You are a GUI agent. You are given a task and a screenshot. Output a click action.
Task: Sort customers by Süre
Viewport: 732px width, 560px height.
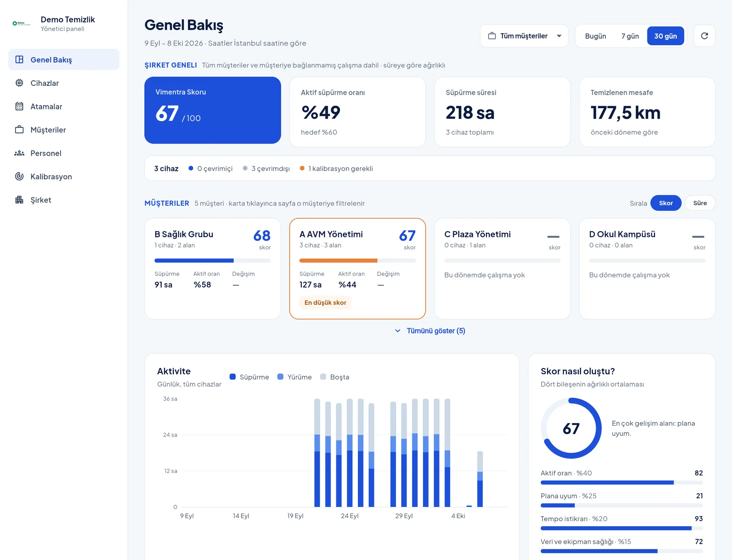[700, 203]
